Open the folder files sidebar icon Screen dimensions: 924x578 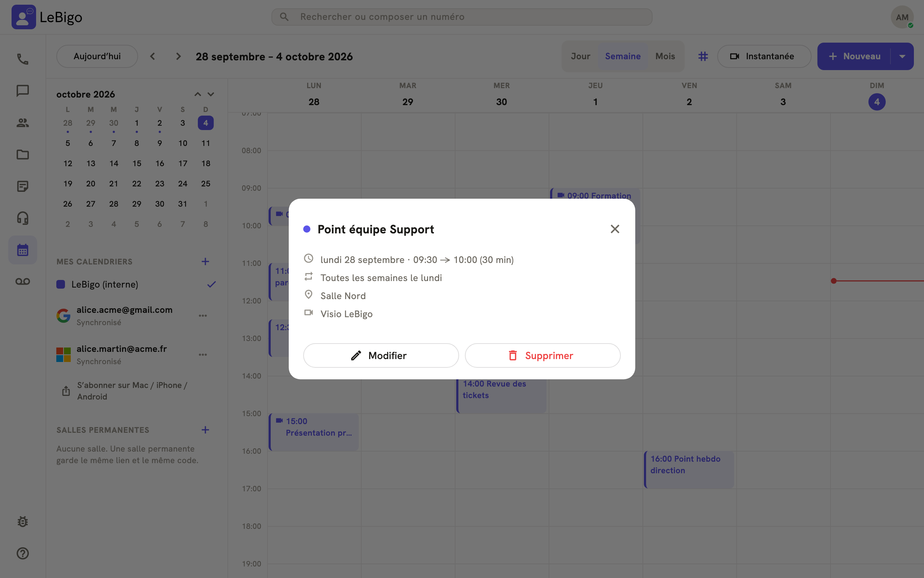click(x=22, y=155)
